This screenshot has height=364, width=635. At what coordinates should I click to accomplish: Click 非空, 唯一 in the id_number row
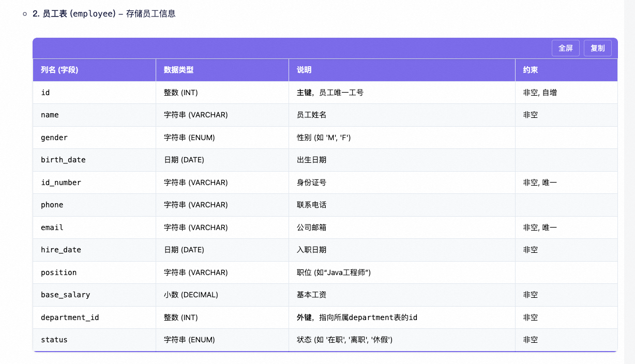pos(566,183)
